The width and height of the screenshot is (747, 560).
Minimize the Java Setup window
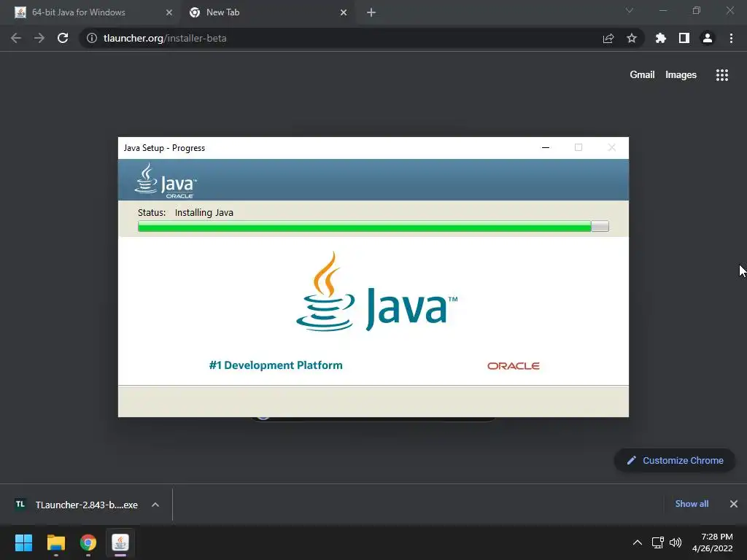click(546, 147)
